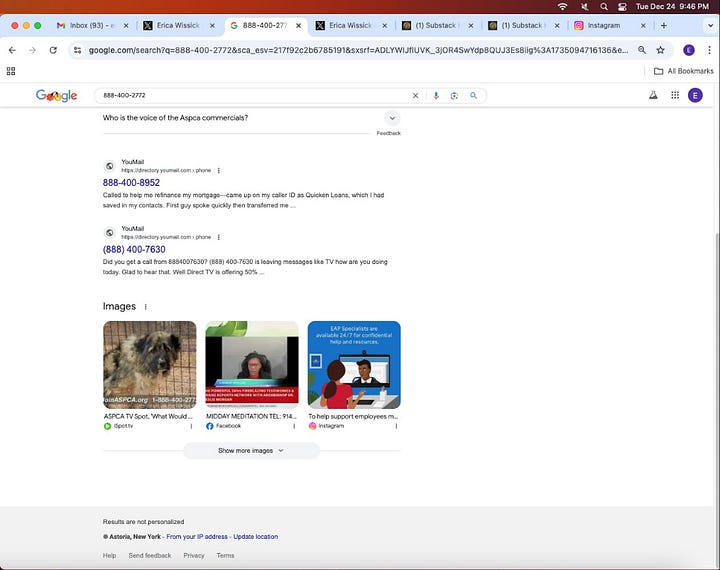
Task: Open the apps grid in bookmarks bar
Action: [x=11, y=71]
